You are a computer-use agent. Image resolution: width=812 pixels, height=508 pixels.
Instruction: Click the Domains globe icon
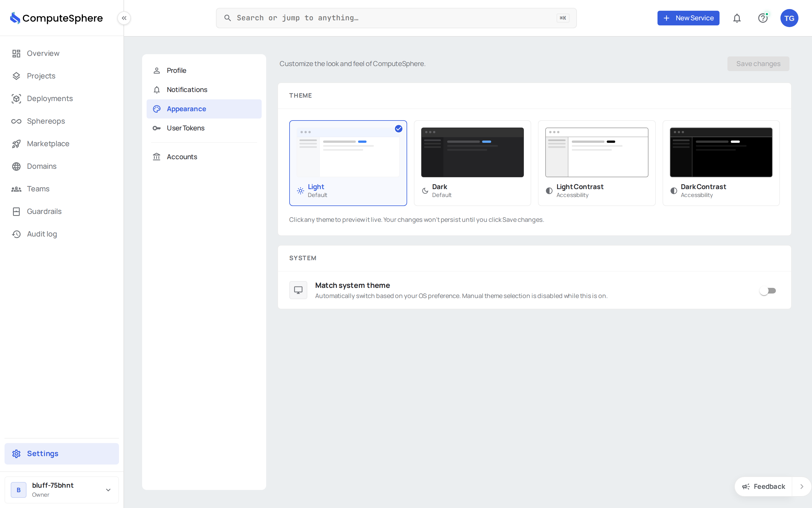tap(16, 166)
